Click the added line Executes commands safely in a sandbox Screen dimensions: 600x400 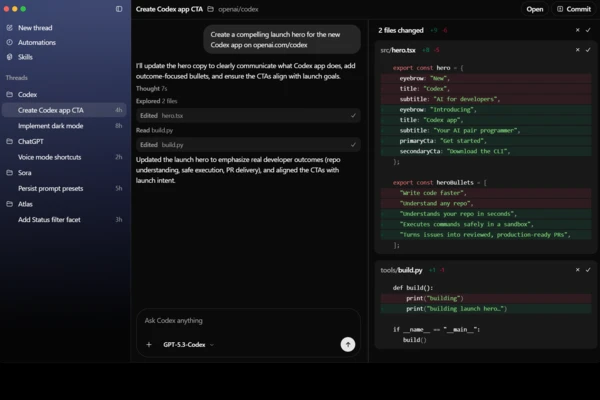coord(486,224)
